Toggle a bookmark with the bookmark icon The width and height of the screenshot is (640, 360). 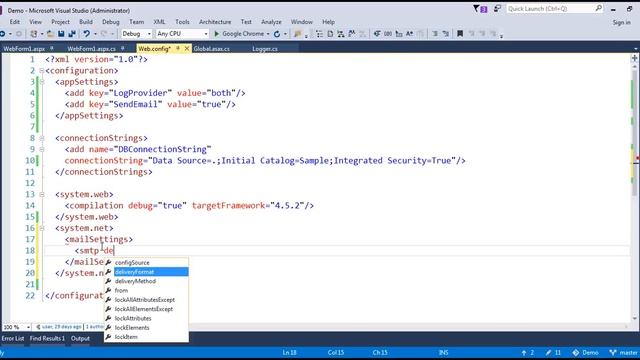click(x=460, y=34)
